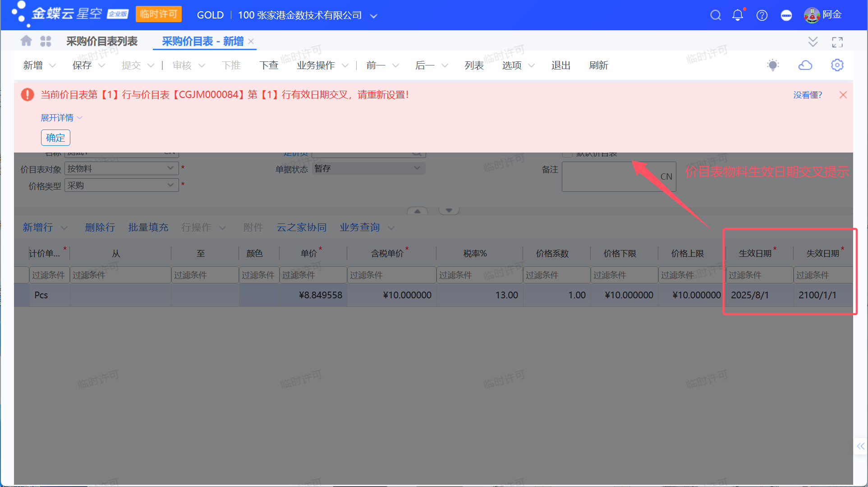Click the 确定 button in error banner
This screenshot has width=868, height=487.
(x=55, y=138)
